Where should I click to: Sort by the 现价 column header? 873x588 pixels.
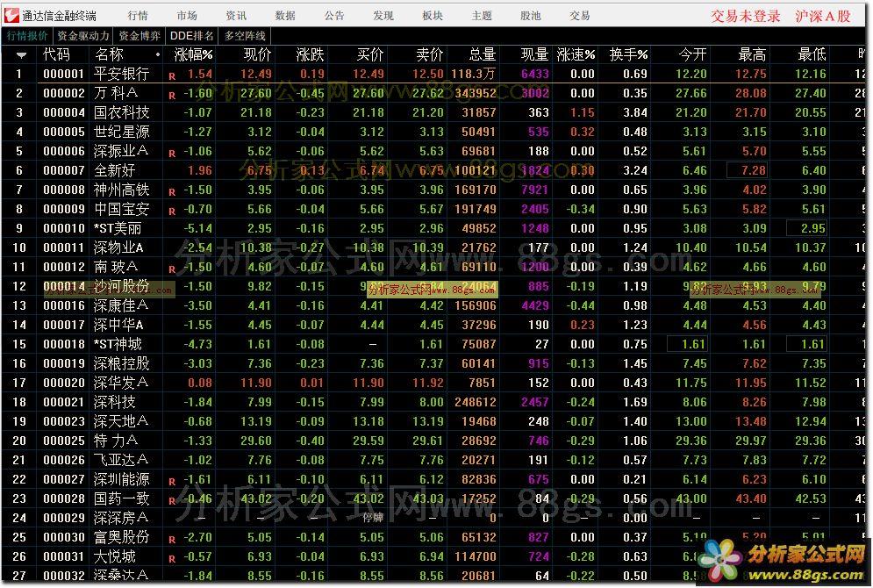258,54
